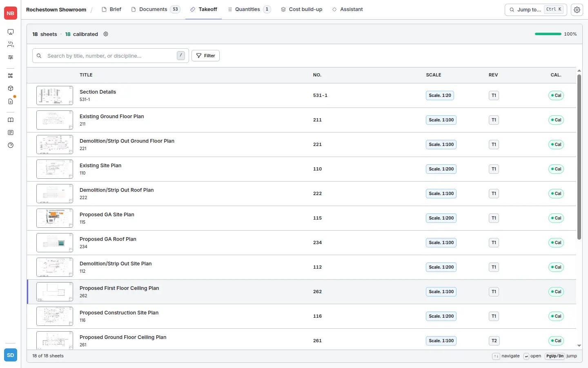Sort by NO. column header

pos(317,75)
